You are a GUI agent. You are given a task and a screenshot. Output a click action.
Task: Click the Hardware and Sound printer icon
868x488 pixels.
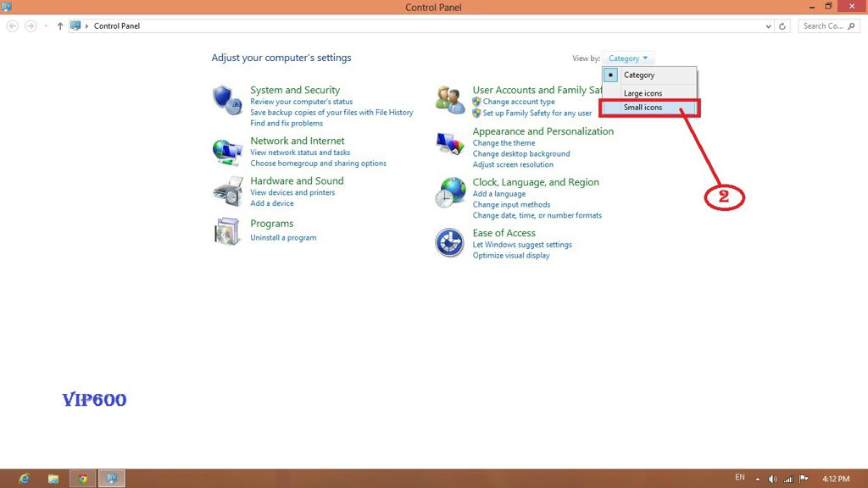pos(227,191)
